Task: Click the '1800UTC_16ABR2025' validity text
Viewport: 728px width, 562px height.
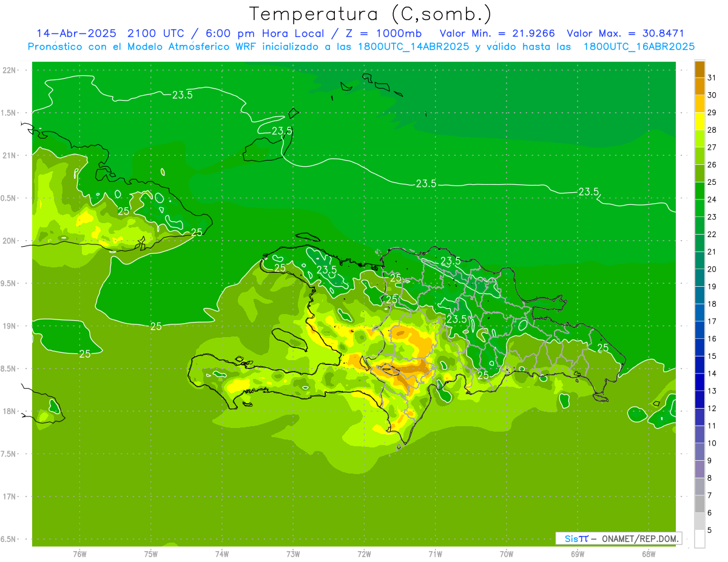Action: tap(639, 47)
